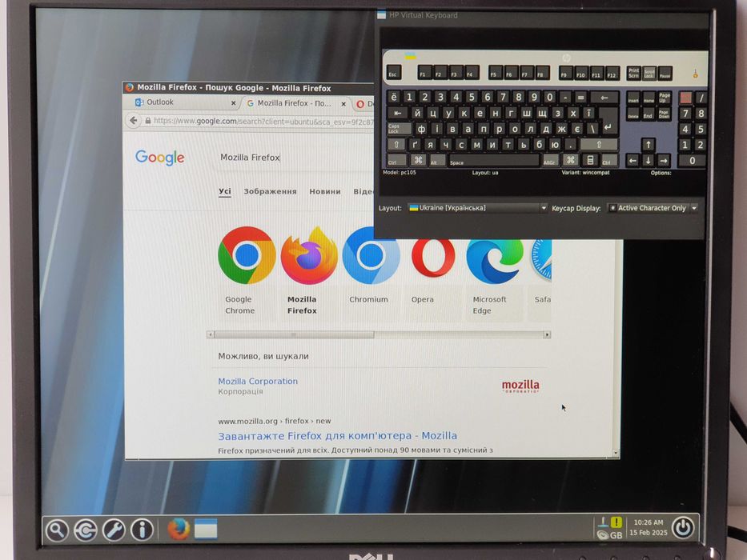Close the Mozilla Firefox search tab

(343, 103)
